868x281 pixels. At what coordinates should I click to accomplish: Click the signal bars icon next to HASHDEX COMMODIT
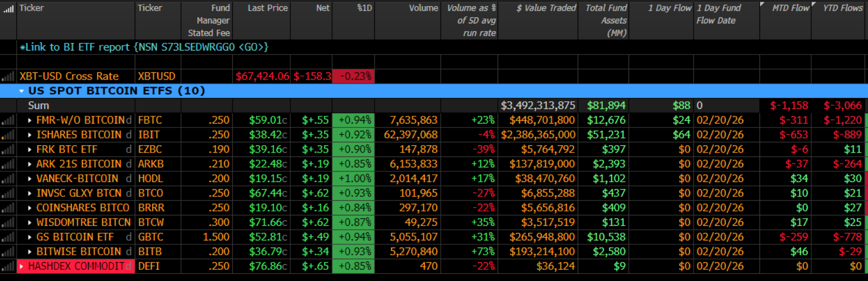[8, 266]
